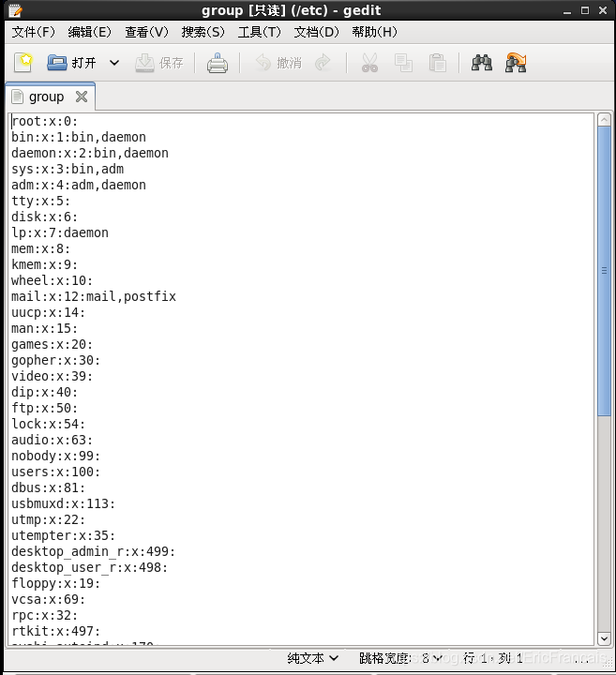Click the scrollbar down arrow
The width and height of the screenshot is (616, 675).
click(x=605, y=638)
